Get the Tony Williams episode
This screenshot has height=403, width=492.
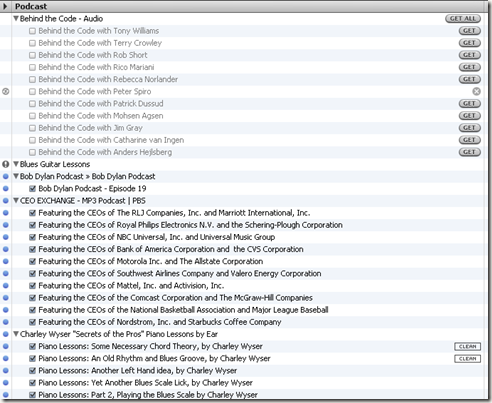pos(470,31)
